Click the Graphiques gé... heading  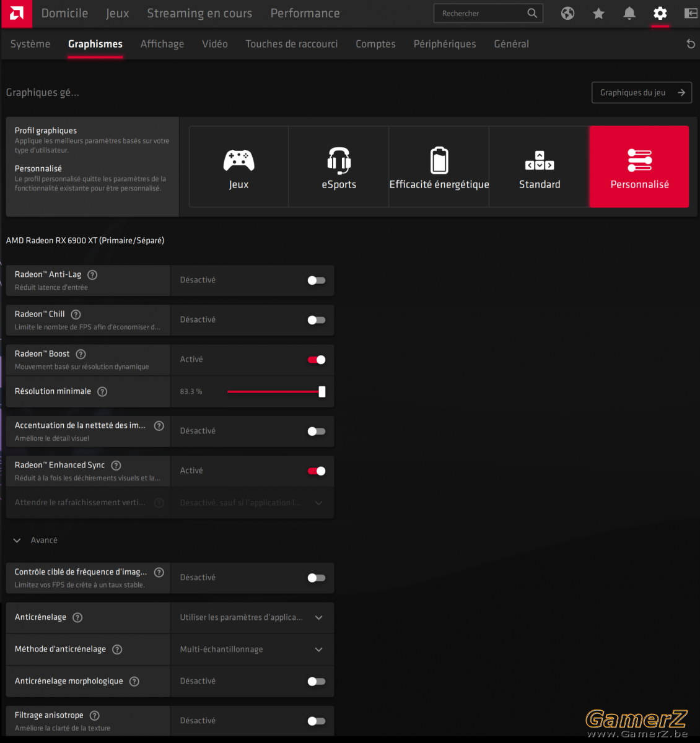tap(43, 93)
